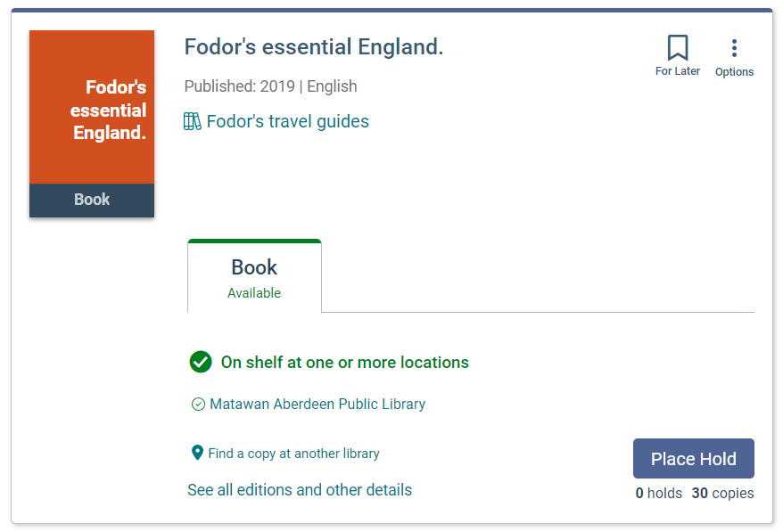Open the three-dot Options menu

[734, 49]
